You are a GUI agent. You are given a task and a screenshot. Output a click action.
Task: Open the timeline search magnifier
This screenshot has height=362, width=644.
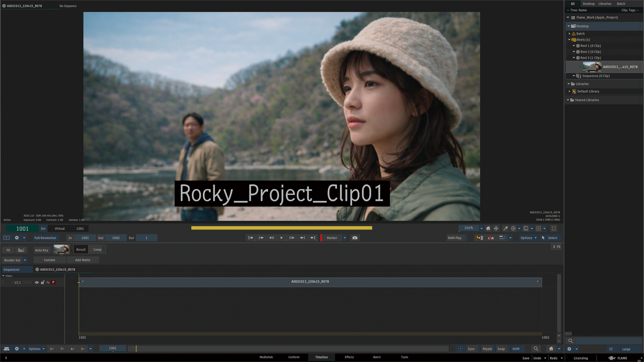click(x=536, y=349)
